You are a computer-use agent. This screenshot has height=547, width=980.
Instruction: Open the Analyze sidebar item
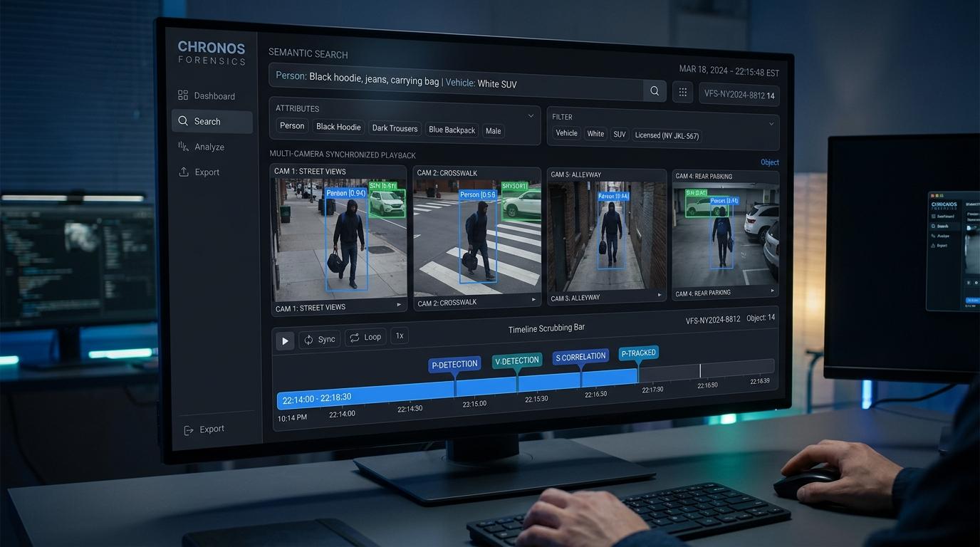point(201,147)
